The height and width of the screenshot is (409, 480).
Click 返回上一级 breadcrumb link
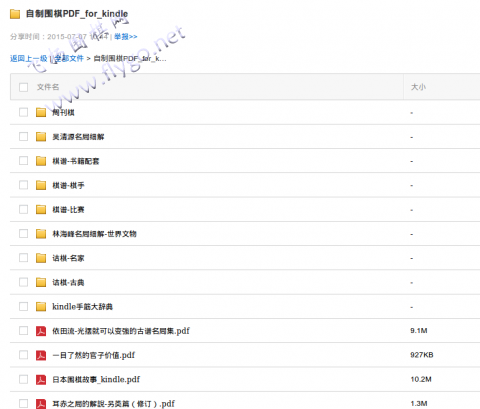[29, 58]
